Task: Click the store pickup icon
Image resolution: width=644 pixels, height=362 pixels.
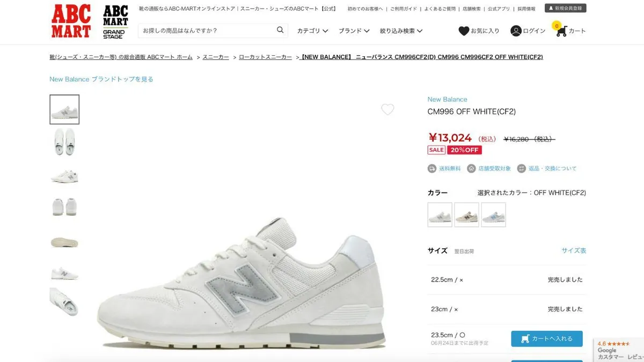Action: (x=471, y=168)
